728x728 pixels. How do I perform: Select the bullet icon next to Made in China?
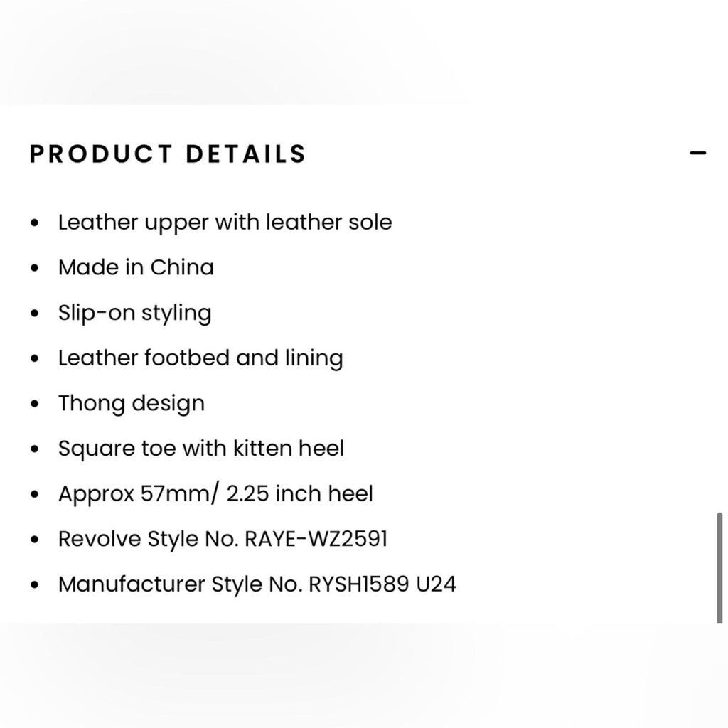[34, 268]
